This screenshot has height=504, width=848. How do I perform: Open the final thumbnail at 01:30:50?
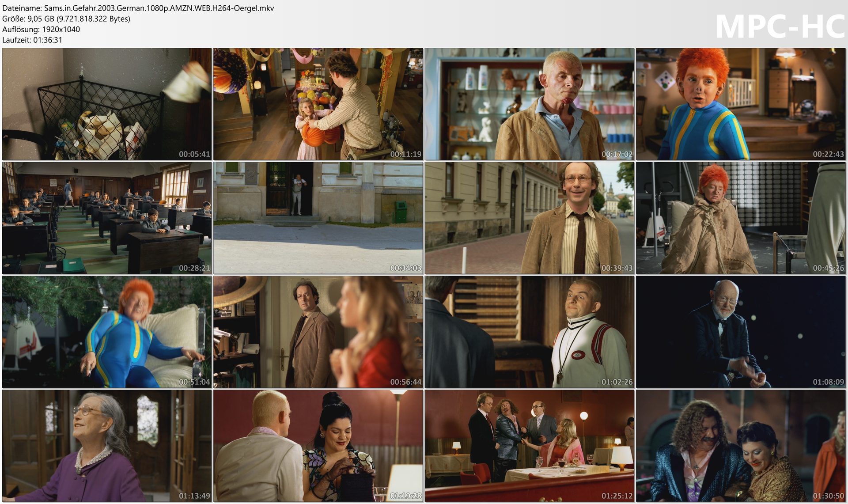pos(741,445)
